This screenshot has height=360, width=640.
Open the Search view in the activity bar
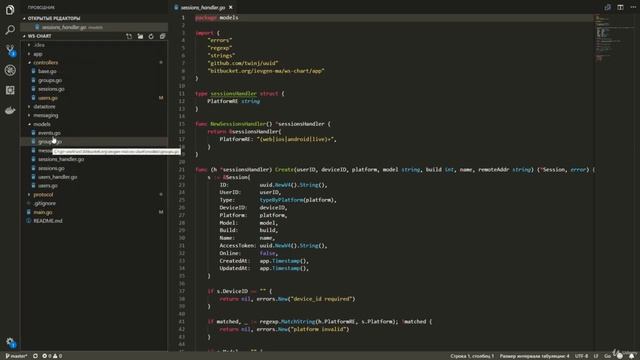coord(10,30)
